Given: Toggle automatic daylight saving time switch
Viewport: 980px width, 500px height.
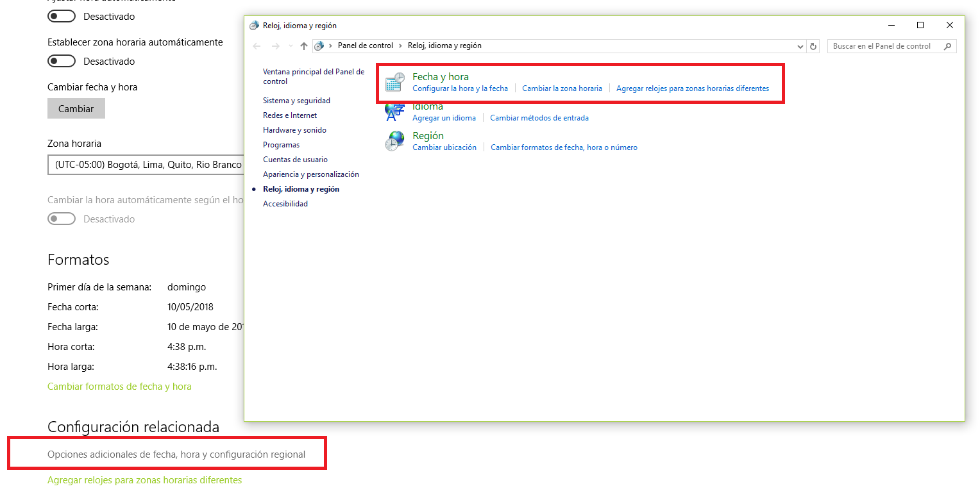Looking at the screenshot, I should coord(62,219).
